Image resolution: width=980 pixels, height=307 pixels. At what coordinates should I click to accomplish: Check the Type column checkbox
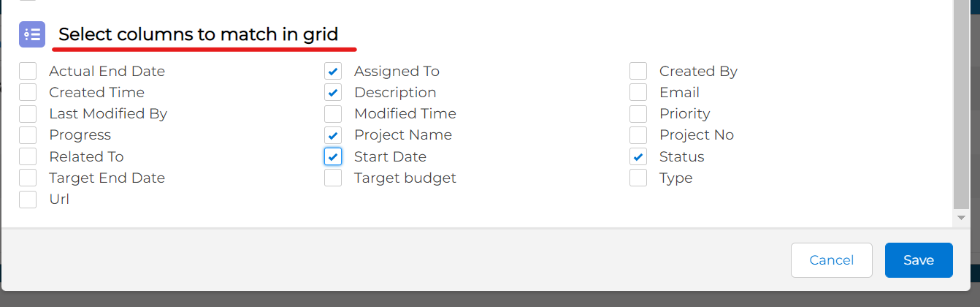(638, 178)
